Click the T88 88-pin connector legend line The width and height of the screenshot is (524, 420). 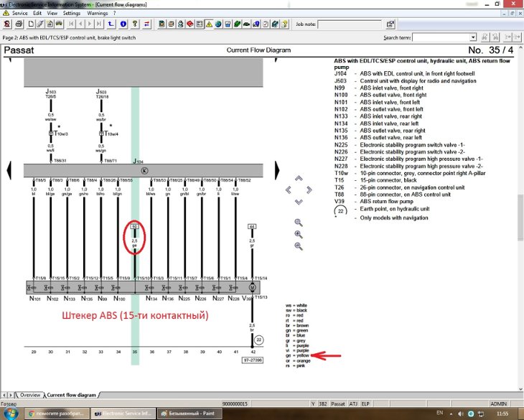393,195
